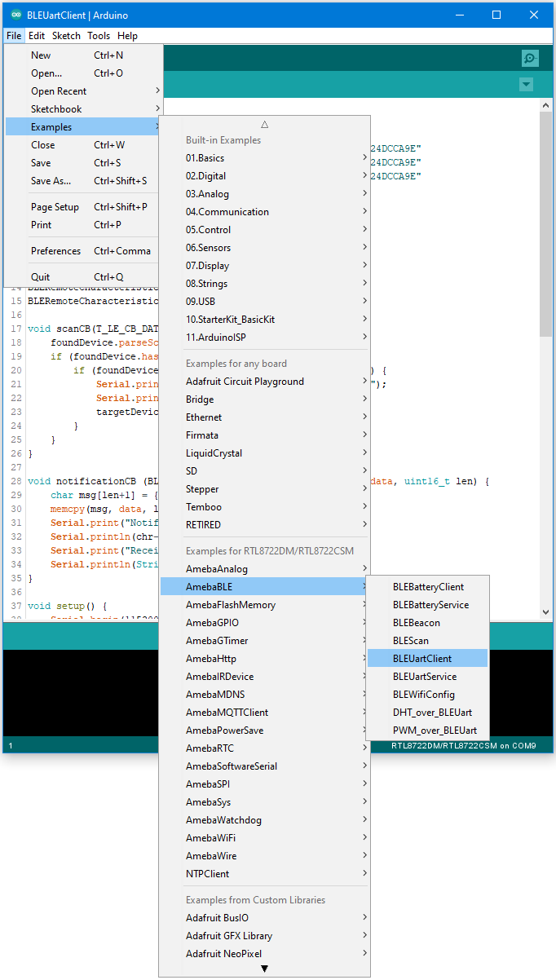The width and height of the screenshot is (556, 980).
Task: Open the Edit menu
Action: coord(37,36)
